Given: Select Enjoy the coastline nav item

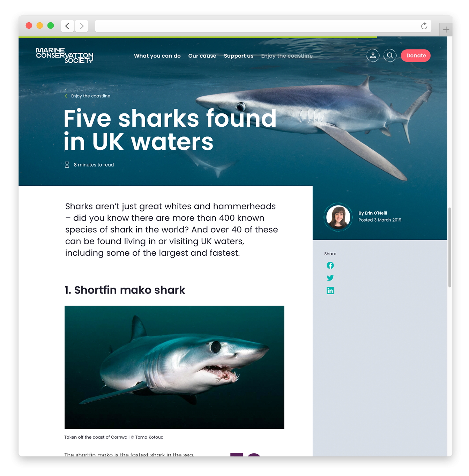Looking at the screenshot, I should point(287,56).
